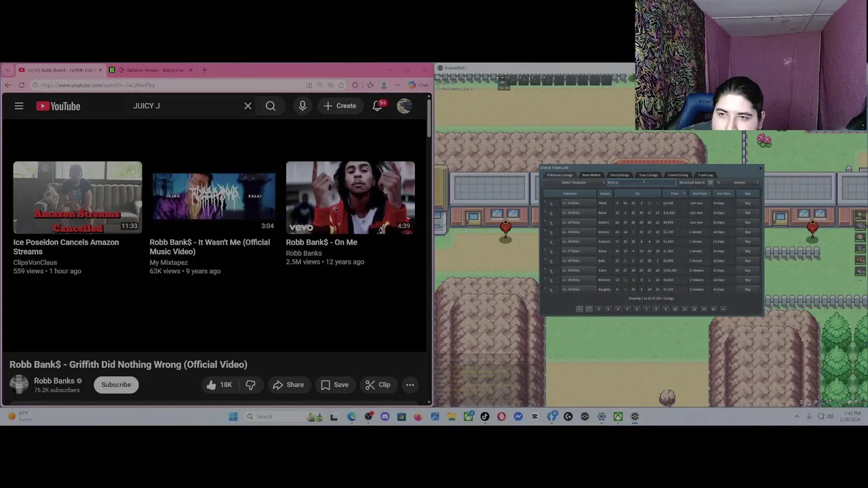Open Ice Poseidon Cancels Amazon Streams thumbnail

click(77, 197)
